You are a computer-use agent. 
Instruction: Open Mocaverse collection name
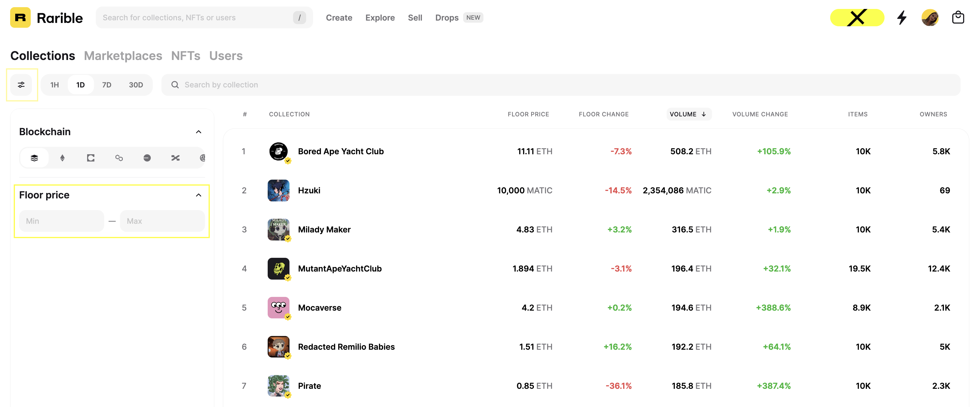320,308
